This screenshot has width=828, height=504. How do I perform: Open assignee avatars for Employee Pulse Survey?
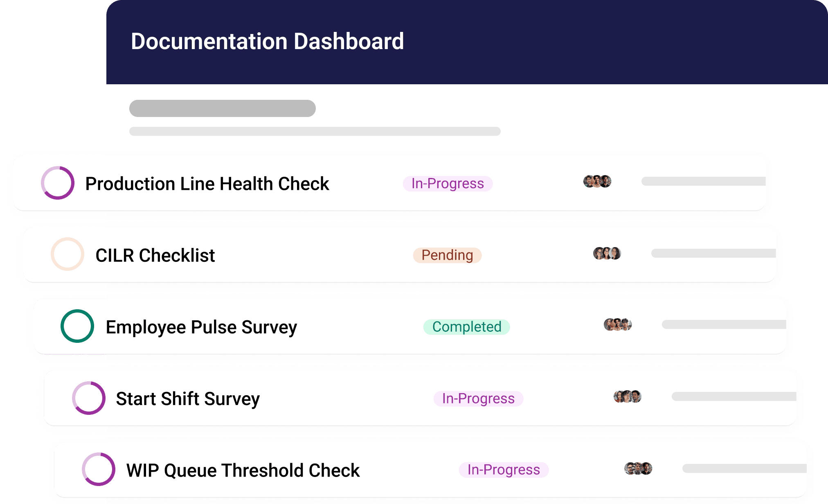618,325
